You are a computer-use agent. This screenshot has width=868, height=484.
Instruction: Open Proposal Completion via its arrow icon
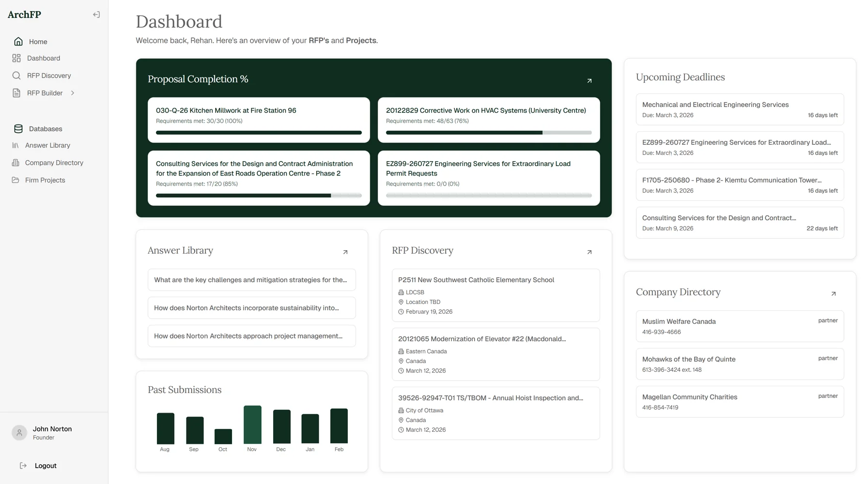pyautogui.click(x=589, y=81)
